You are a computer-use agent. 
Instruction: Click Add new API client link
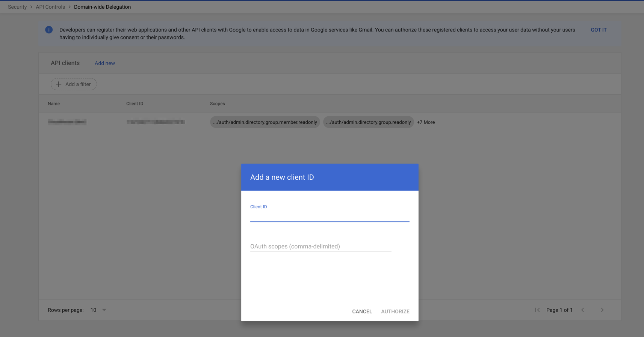[105, 63]
